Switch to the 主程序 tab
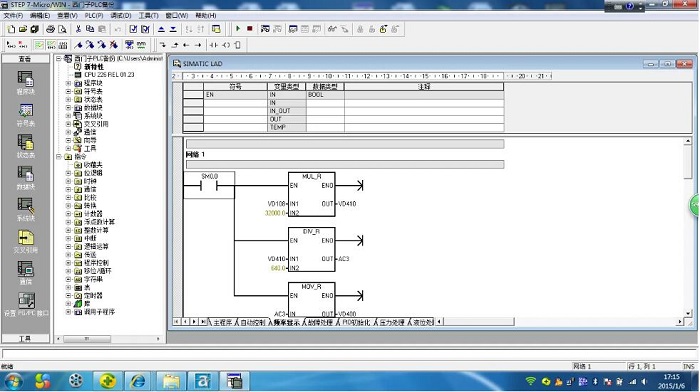700x392 pixels. pos(222,322)
